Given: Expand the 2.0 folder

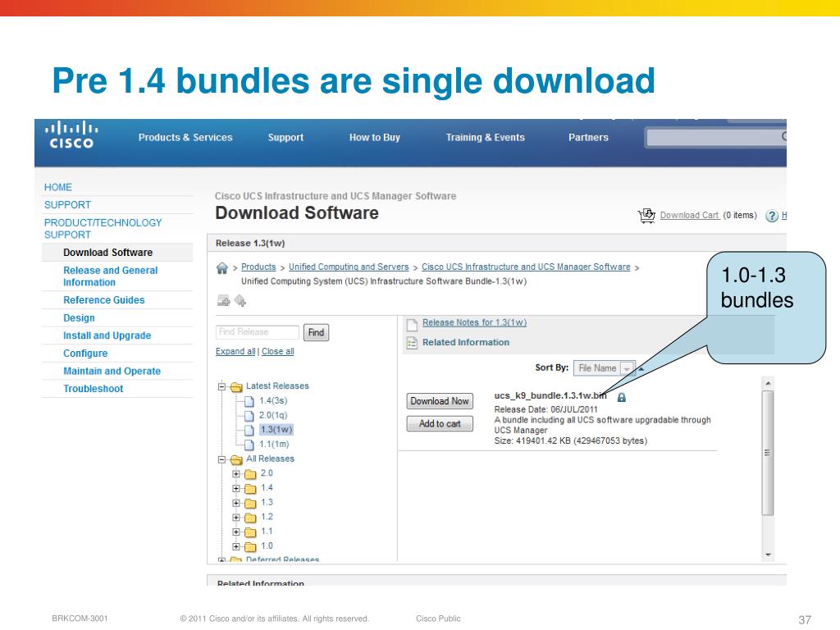Looking at the screenshot, I should point(236,473).
